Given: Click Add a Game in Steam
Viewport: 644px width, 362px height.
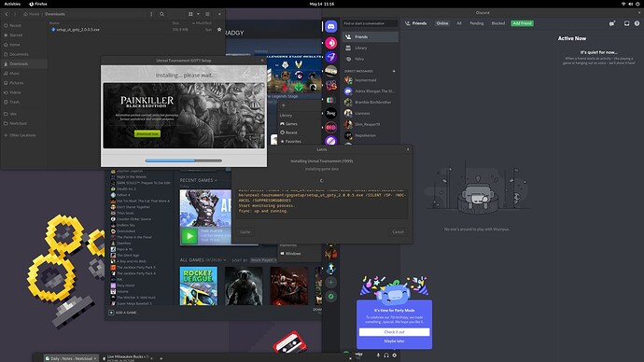Looking at the screenshot, I should pyautogui.click(x=122, y=313).
